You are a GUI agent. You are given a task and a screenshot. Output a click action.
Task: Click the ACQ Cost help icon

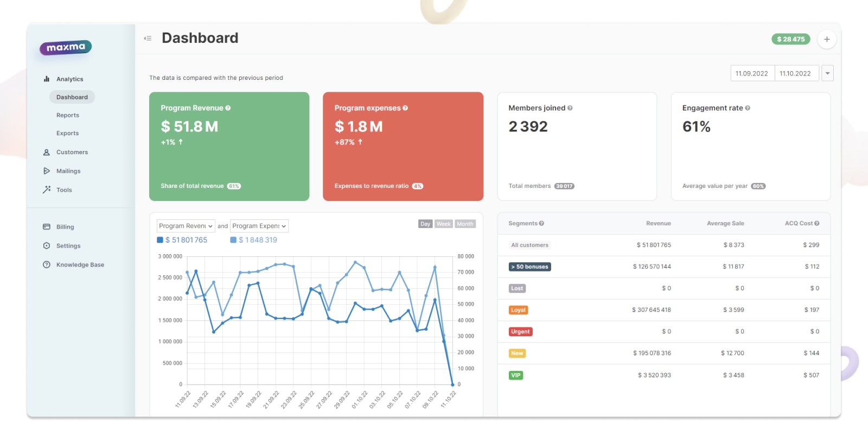816,223
